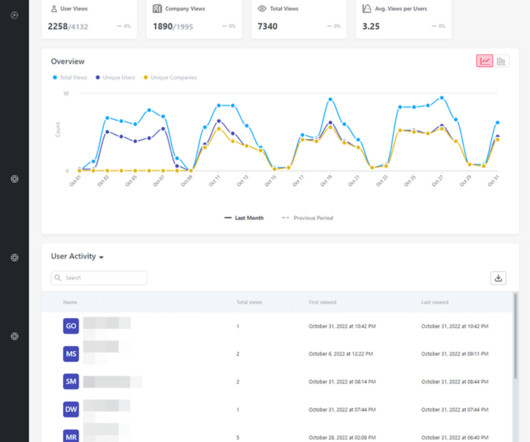Switch to the line chart view
Screen dimensions: 530x442
484,61
